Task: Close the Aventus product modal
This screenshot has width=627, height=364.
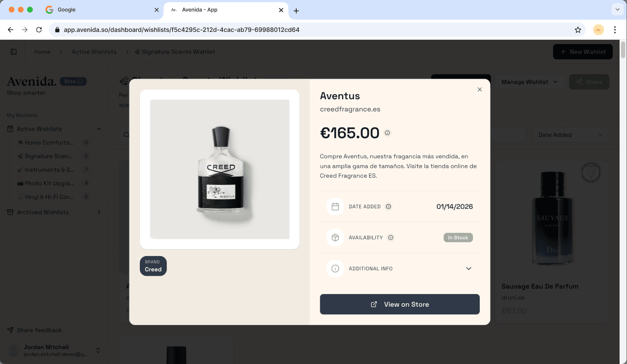Action: coord(479,90)
